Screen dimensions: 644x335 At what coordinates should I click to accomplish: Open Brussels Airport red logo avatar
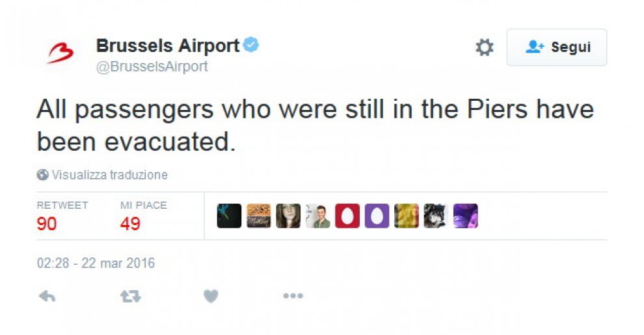click(60, 54)
